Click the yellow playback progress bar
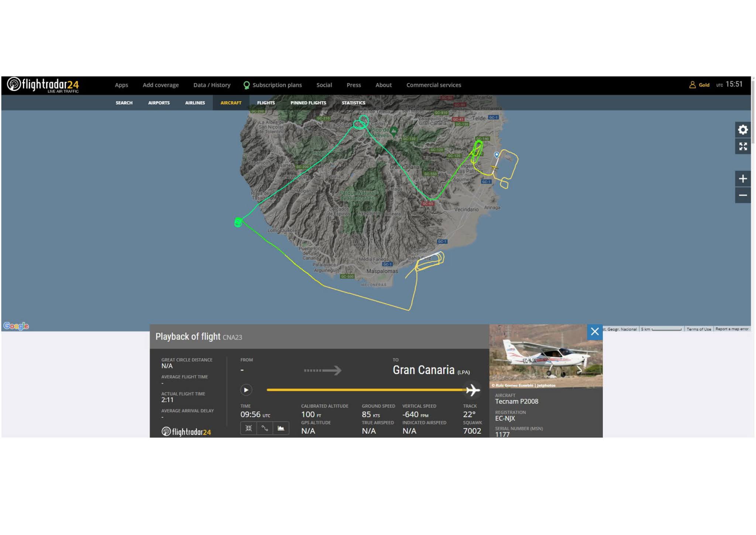This screenshot has width=756, height=535. [x=366, y=390]
